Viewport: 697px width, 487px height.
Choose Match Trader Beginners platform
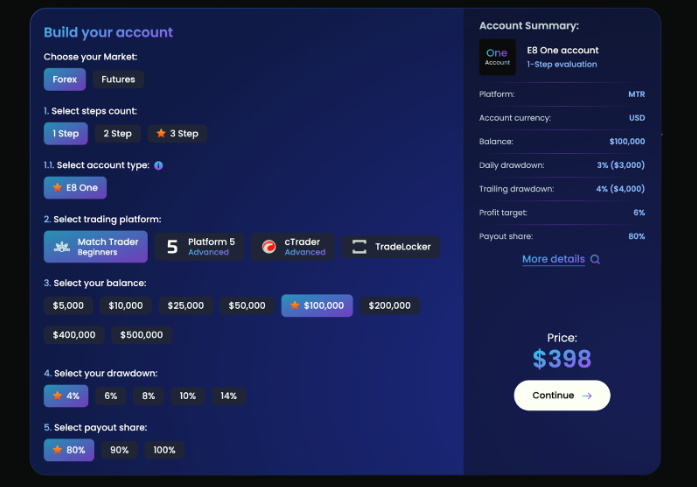(96, 247)
